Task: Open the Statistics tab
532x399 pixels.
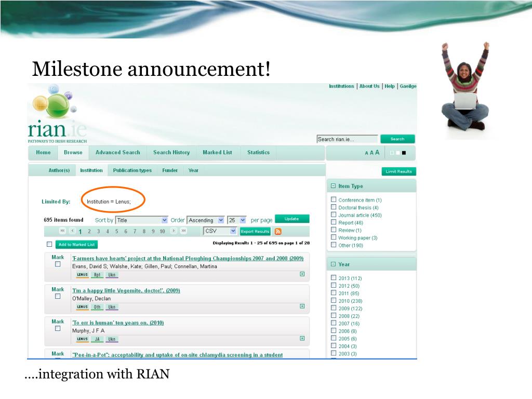Action: coord(259,153)
